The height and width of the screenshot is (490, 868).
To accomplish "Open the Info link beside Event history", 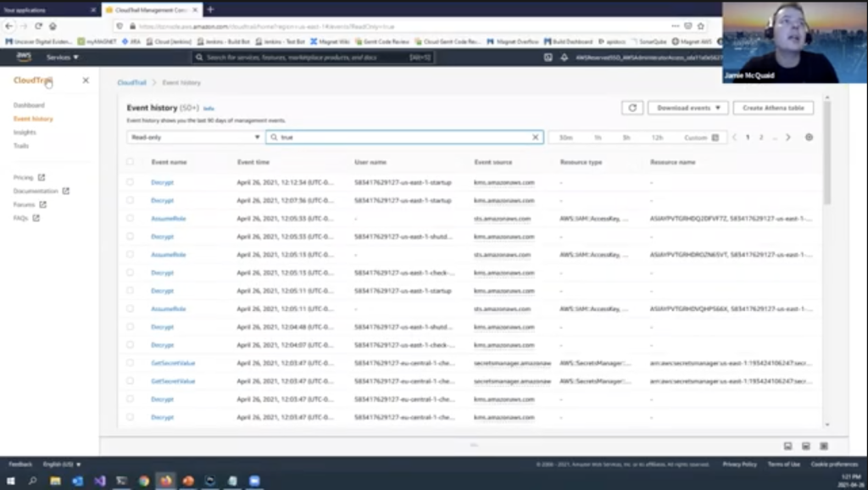I will [x=209, y=109].
